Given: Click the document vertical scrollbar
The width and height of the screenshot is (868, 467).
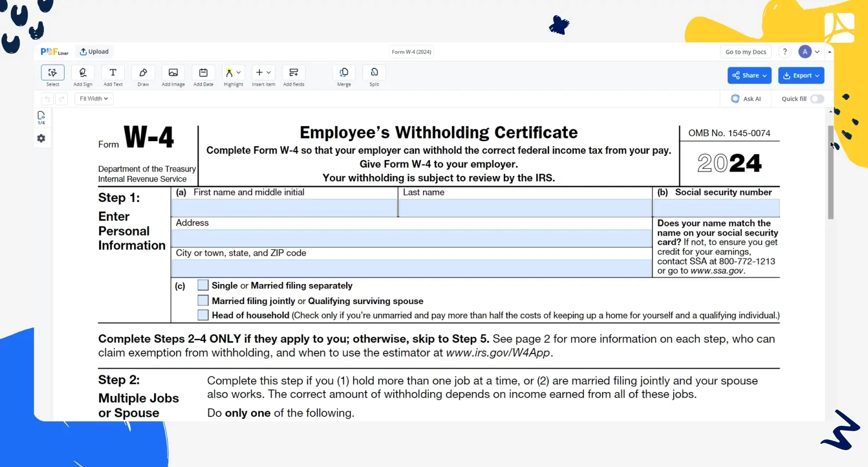Looking at the screenshot, I should tap(831, 173).
